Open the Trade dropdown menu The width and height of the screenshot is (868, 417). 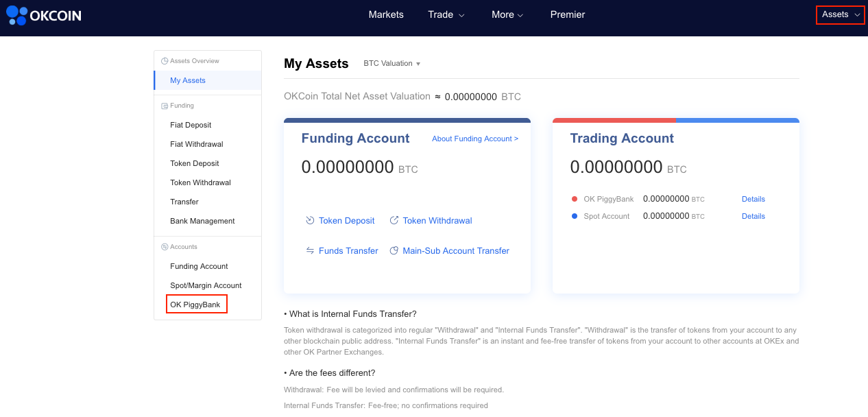446,14
